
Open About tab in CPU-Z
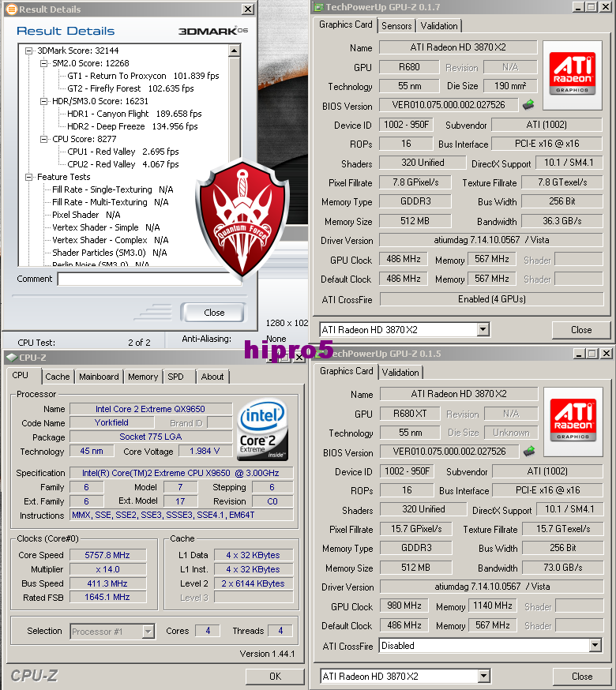(212, 377)
